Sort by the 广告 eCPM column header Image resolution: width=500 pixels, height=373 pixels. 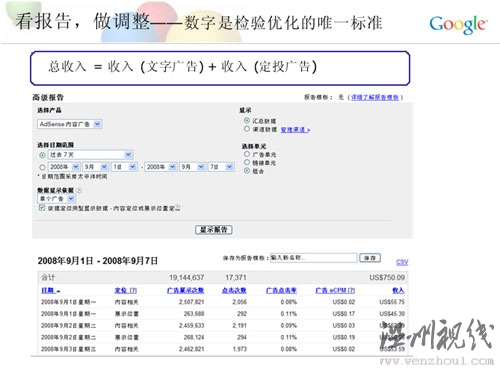click(x=331, y=291)
